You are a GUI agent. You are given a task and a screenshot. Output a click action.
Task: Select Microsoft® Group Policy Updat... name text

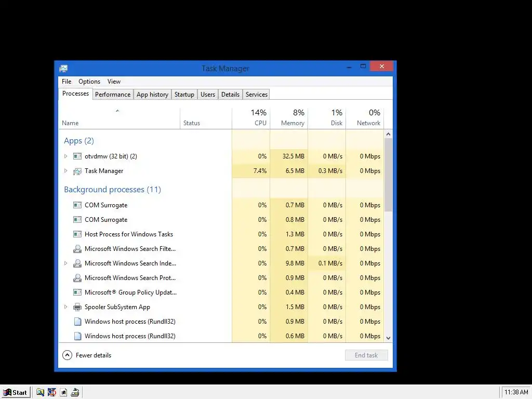pos(130,292)
